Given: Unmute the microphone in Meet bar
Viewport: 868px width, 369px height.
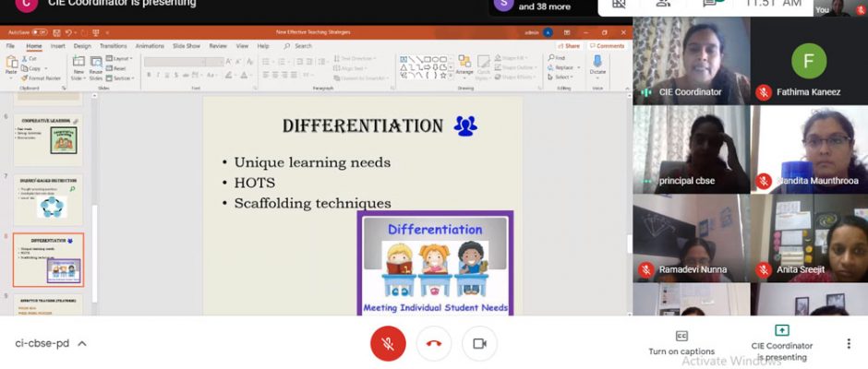Looking at the screenshot, I should [388, 343].
